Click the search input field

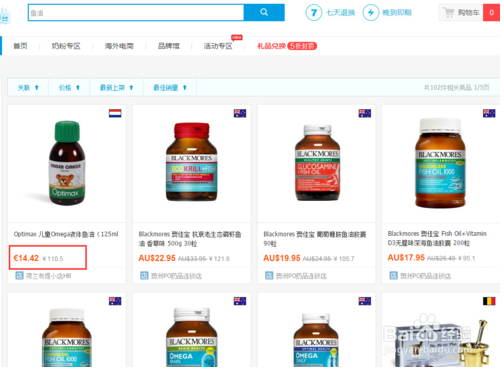[136, 13]
